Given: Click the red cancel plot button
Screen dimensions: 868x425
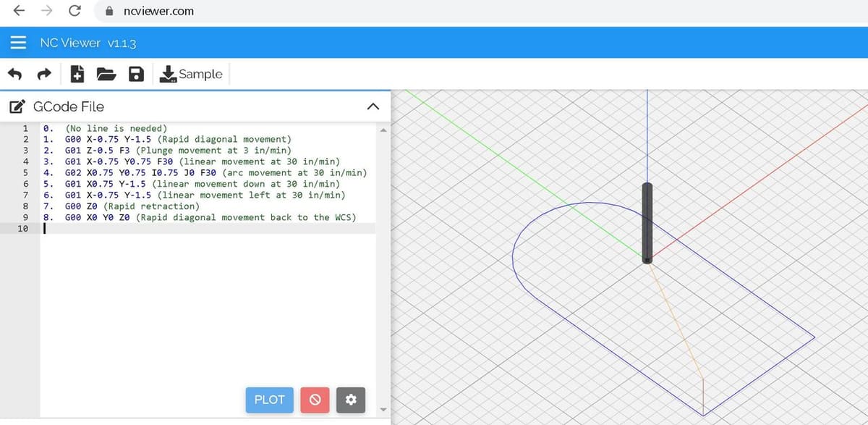Looking at the screenshot, I should 315,400.
